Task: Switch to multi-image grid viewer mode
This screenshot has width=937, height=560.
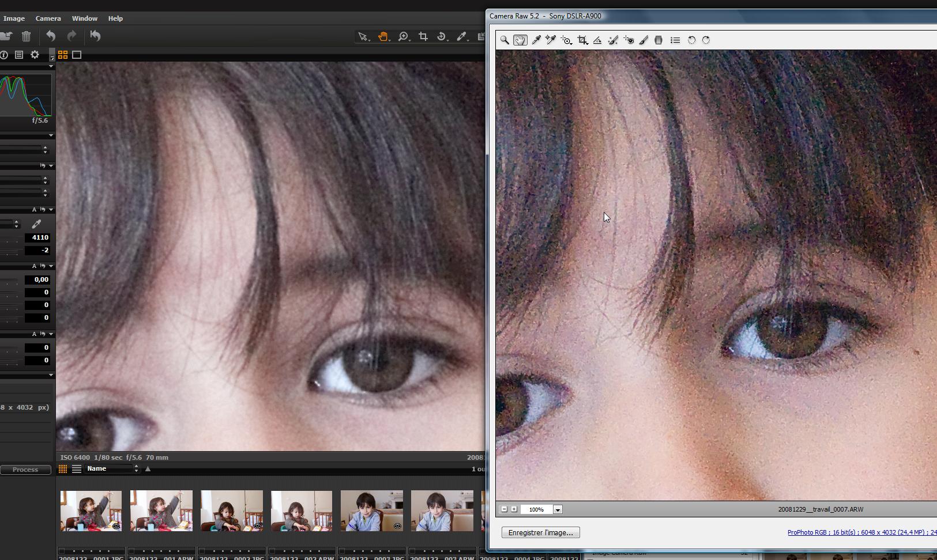Action: pyautogui.click(x=63, y=55)
